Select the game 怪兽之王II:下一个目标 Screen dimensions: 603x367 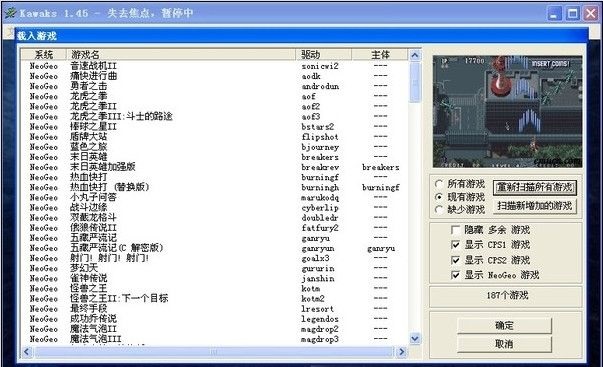point(214,299)
